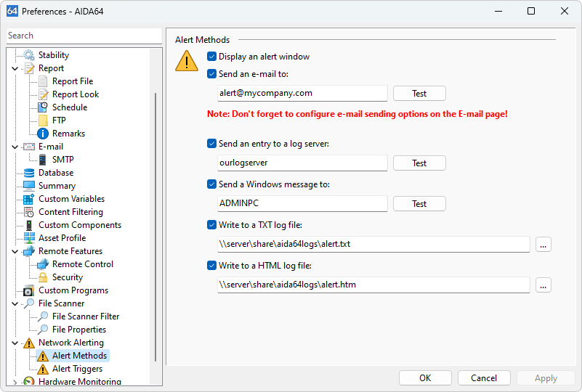Screen dimensions: 582x392
Task: Open the Stability preferences page
Action: click(54, 55)
